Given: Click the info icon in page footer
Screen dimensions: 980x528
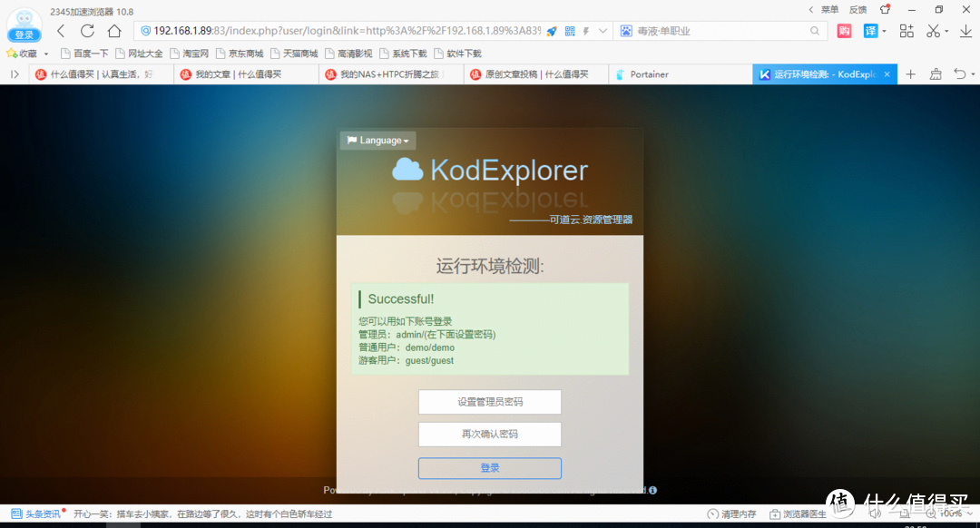Looking at the screenshot, I should (x=652, y=490).
